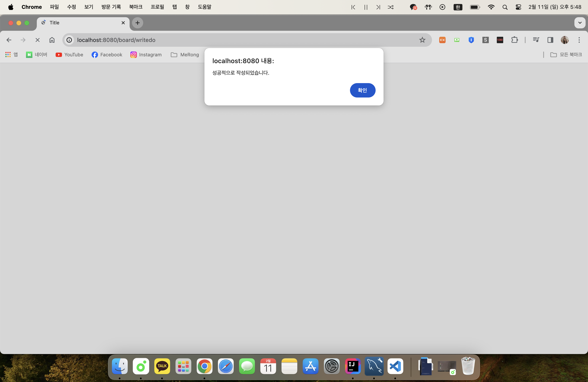Screen dimensions: 588x382
Task: Go to the home page icon
Action: coord(52,40)
